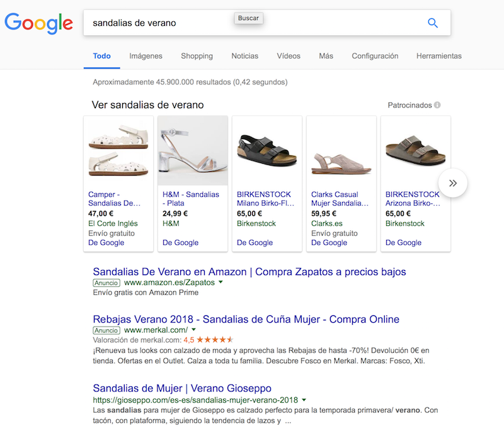Switch to the Imágenes tab
Screen dimensions: 504x433
[146, 56]
